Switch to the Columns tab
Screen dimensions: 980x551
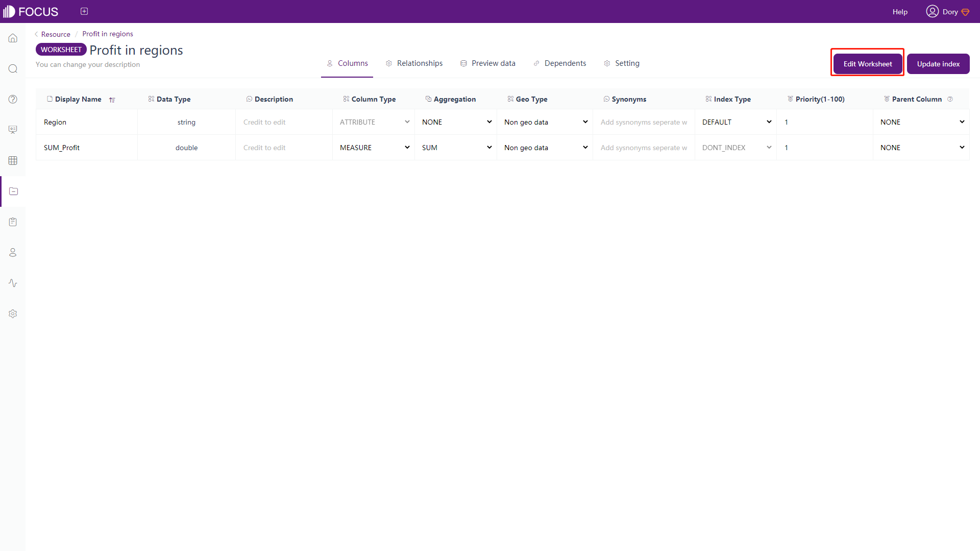coord(347,63)
